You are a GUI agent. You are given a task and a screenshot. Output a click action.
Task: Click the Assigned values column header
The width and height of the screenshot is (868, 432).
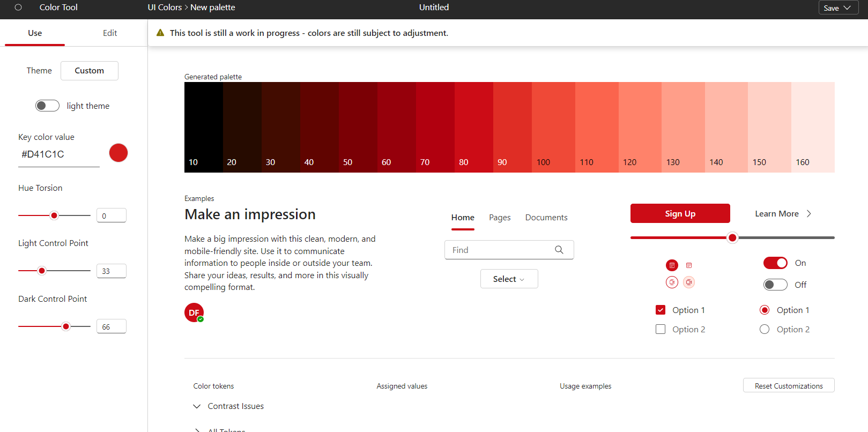402,386
